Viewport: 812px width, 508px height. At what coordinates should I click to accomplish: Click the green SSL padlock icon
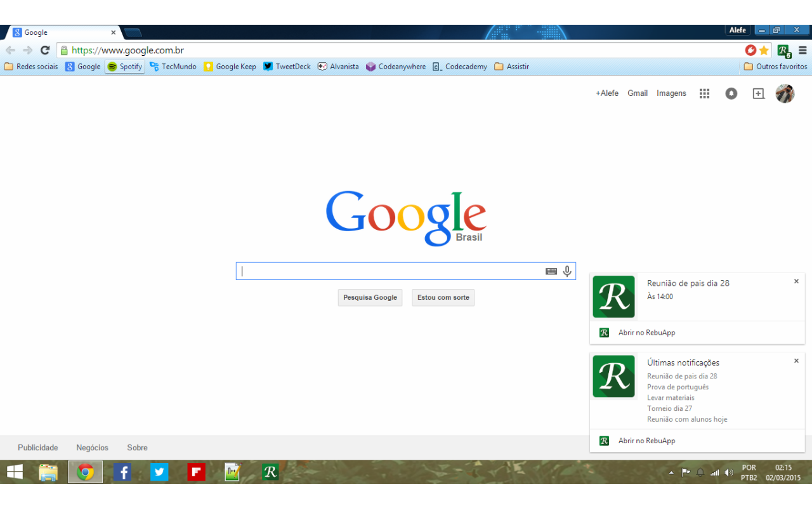(63, 50)
